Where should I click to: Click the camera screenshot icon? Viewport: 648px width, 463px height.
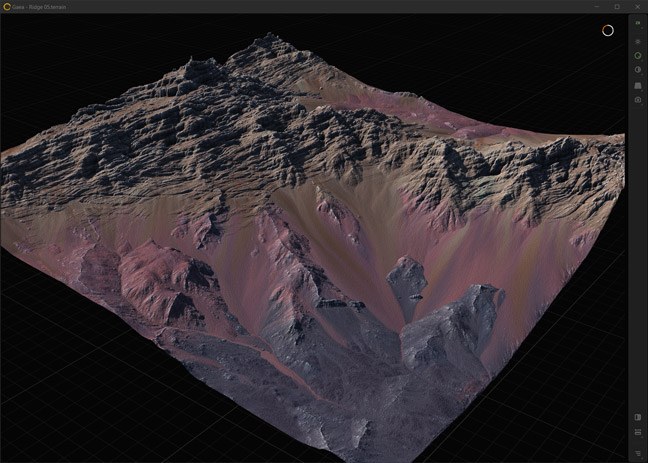click(638, 100)
